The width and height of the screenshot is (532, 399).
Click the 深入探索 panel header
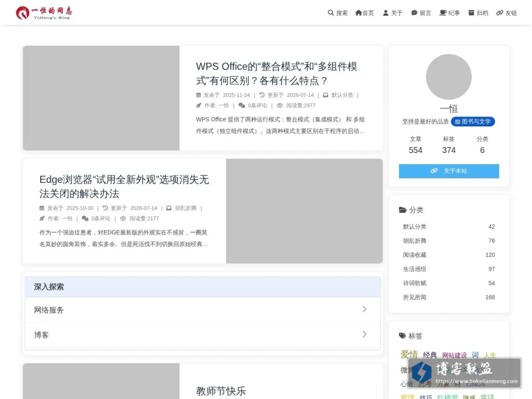click(203, 287)
